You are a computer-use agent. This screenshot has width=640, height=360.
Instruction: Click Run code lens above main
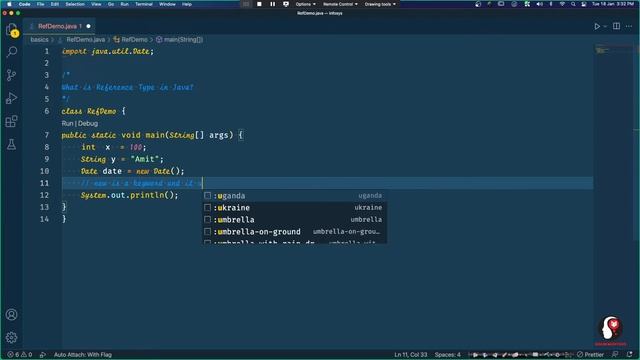pos(67,123)
